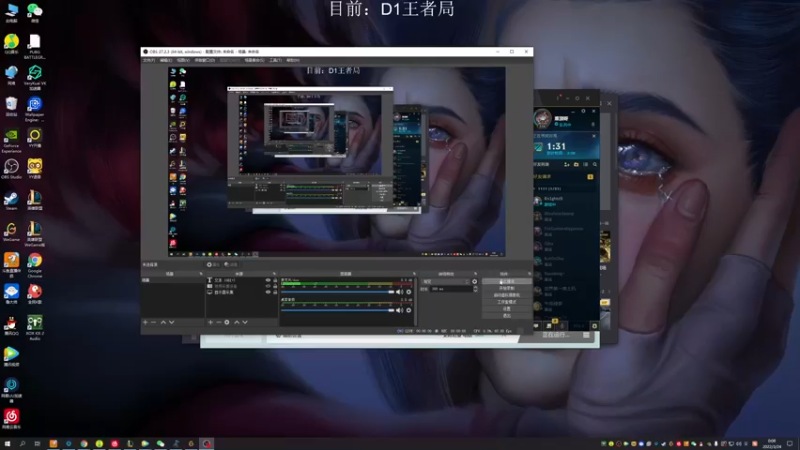Open Scene Collection menu in OBS

tap(254, 60)
